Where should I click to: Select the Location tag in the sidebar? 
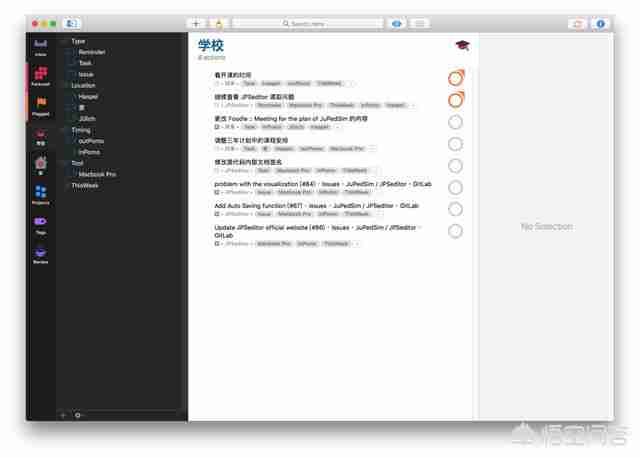click(x=83, y=85)
